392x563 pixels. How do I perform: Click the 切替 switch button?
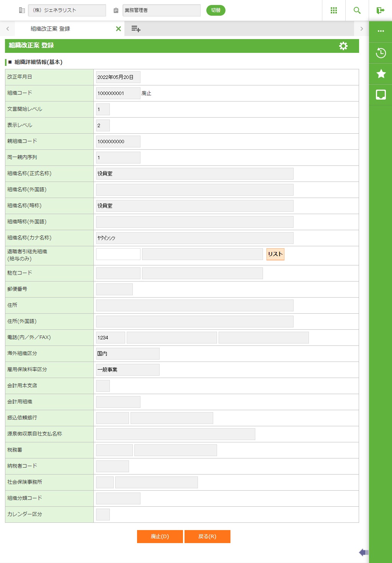click(x=216, y=10)
